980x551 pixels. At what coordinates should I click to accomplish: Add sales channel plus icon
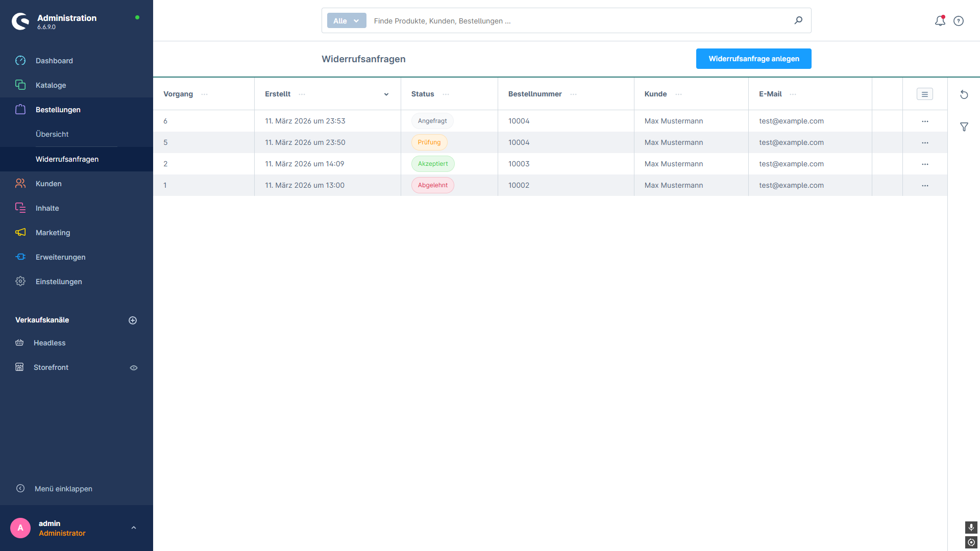pos(133,320)
